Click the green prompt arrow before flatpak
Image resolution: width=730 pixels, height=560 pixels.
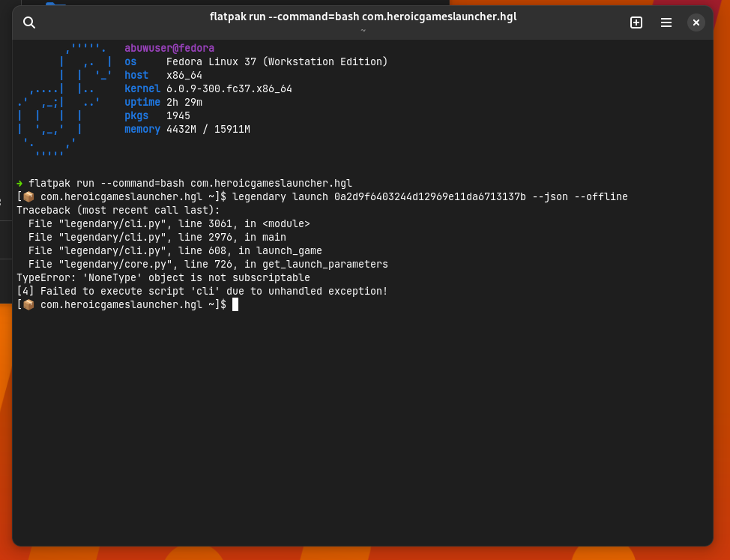pyautogui.click(x=19, y=184)
